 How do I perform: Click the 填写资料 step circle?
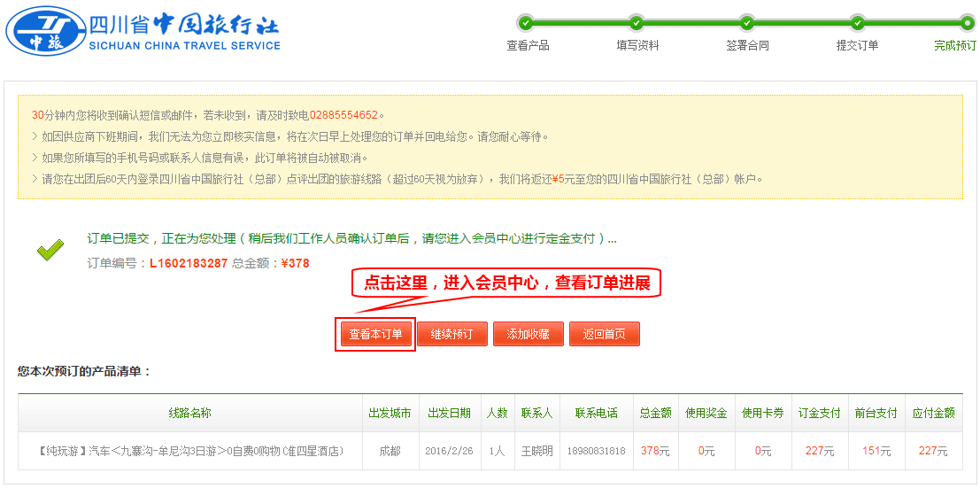[637, 22]
